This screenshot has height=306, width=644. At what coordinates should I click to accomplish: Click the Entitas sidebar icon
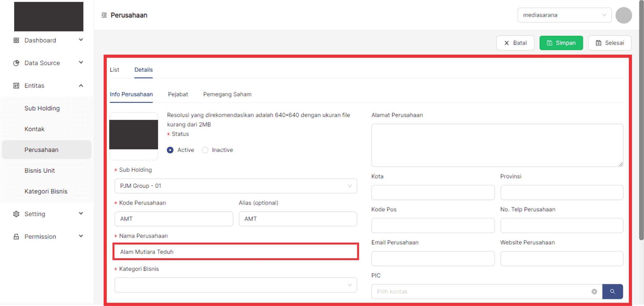pos(16,85)
